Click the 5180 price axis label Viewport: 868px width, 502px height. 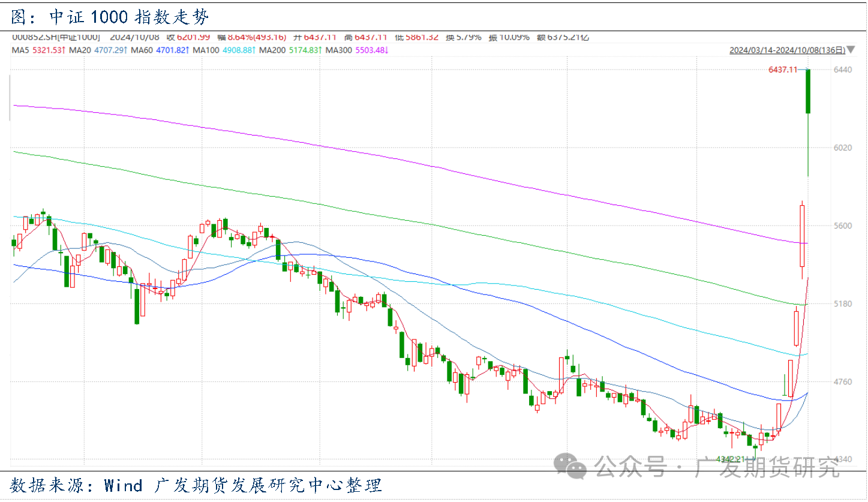coord(843,303)
